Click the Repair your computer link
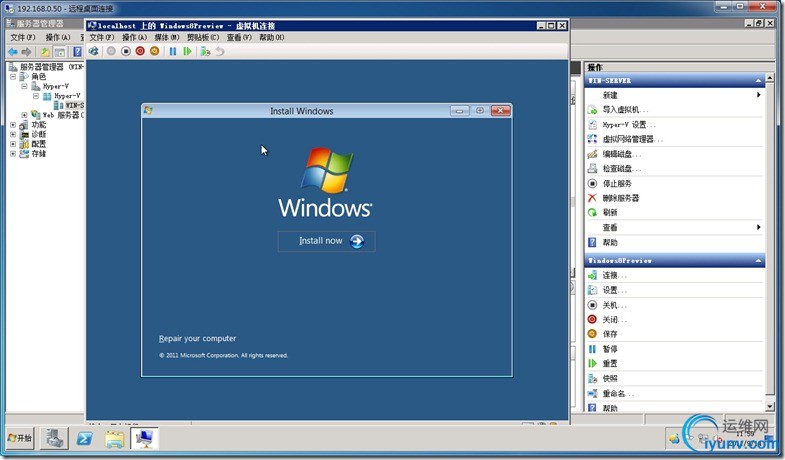Image resolution: width=785 pixels, height=460 pixels. pyautogui.click(x=197, y=339)
